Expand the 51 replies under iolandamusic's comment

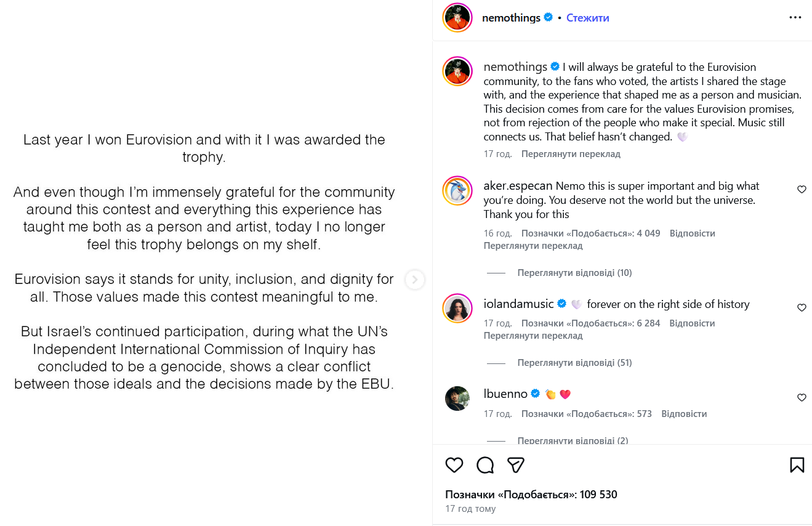(574, 363)
